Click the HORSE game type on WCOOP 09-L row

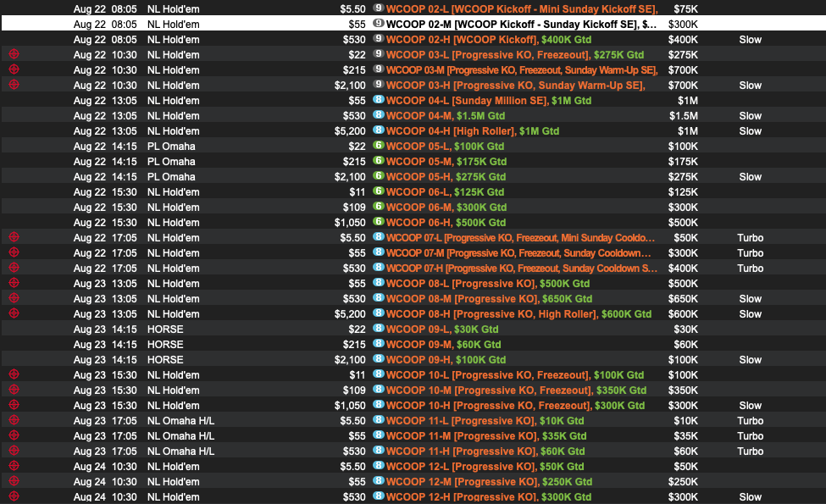coord(165,330)
